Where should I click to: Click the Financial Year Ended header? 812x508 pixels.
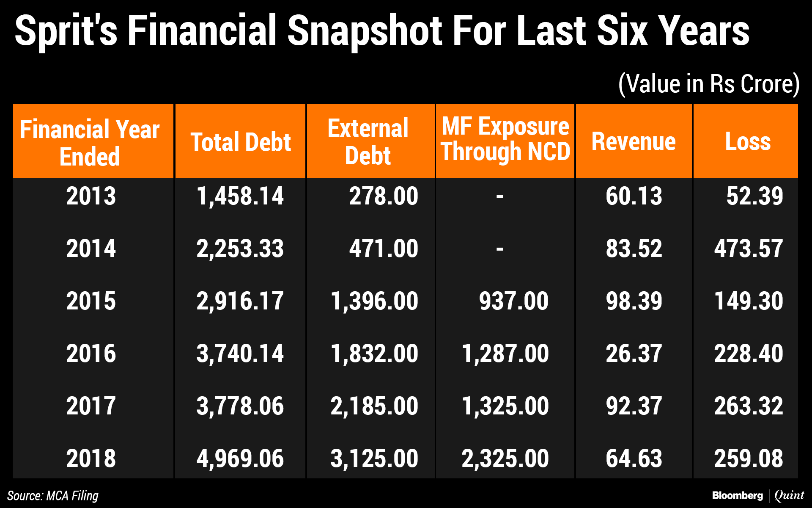click(90, 143)
